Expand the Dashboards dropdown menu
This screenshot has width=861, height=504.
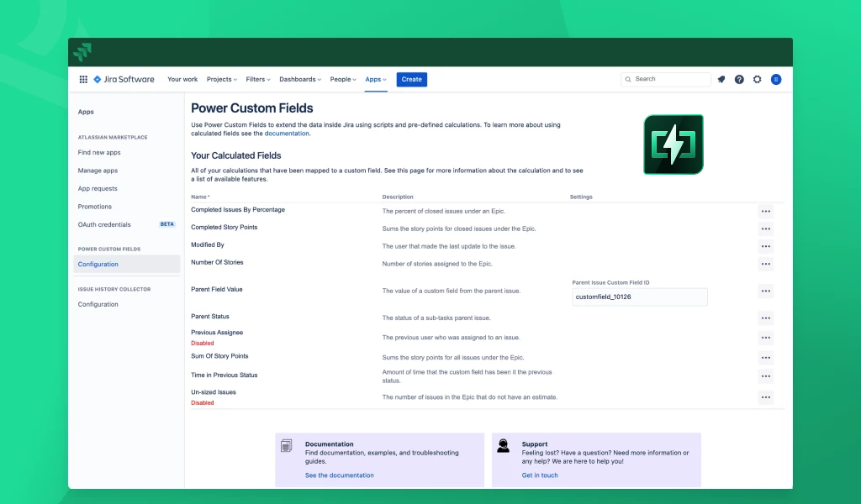(300, 80)
